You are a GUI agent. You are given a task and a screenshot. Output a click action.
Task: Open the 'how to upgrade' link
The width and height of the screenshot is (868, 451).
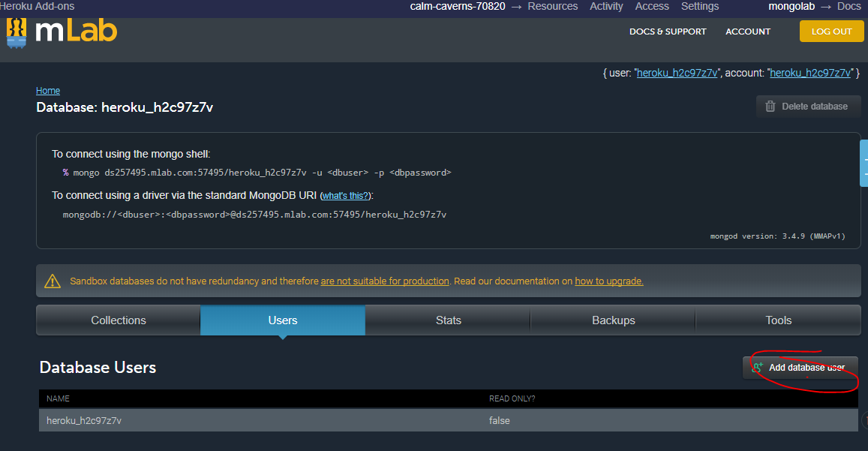point(609,281)
